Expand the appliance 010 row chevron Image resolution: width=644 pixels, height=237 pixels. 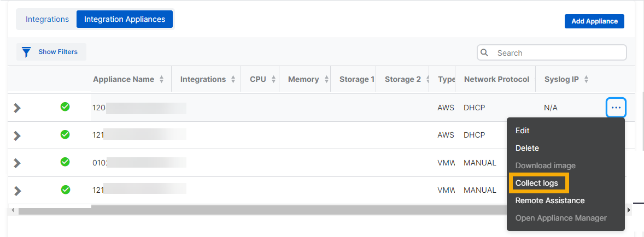point(17,163)
